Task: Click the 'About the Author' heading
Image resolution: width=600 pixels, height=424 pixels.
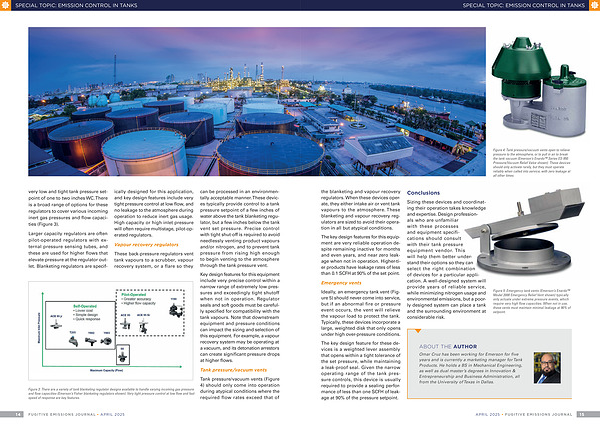Action: [x=448, y=346]
